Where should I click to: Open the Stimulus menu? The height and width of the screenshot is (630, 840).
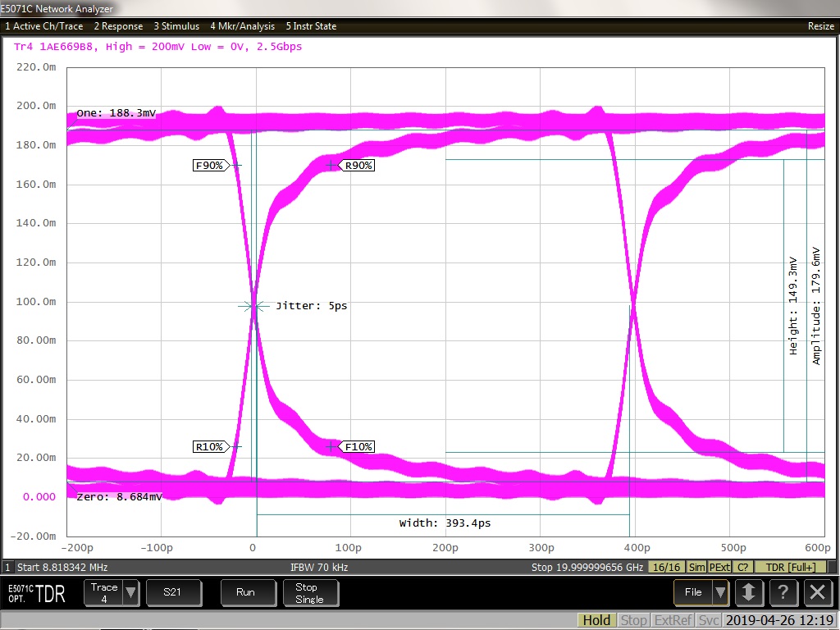coord(176,26)
